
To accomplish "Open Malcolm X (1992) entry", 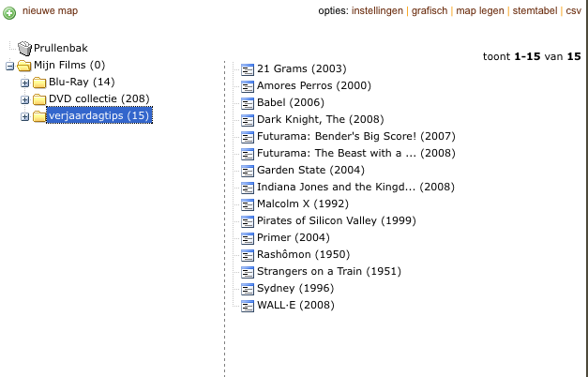I will click(303, 204).
